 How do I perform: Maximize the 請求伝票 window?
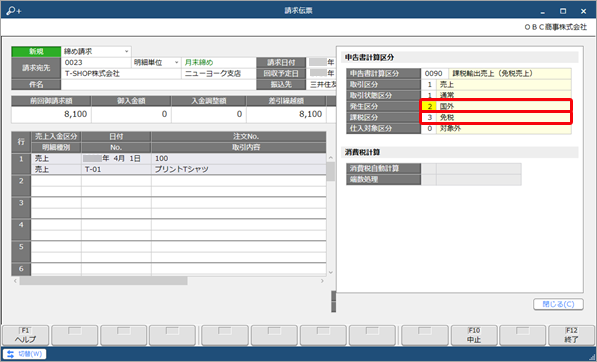[563, 11]
